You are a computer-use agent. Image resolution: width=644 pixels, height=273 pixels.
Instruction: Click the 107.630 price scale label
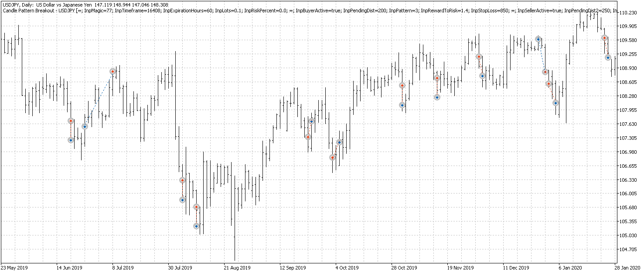tap(628, 124)
